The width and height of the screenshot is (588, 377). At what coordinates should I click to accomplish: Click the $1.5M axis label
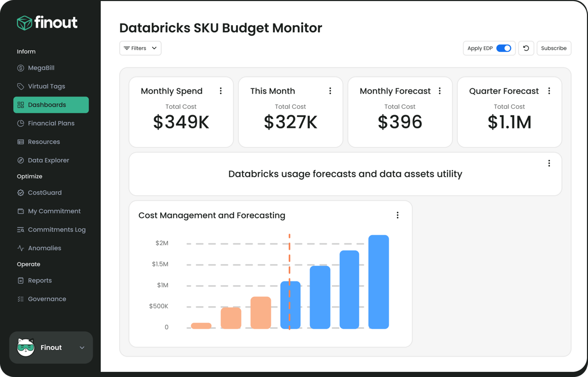click(x=160, y=264)
